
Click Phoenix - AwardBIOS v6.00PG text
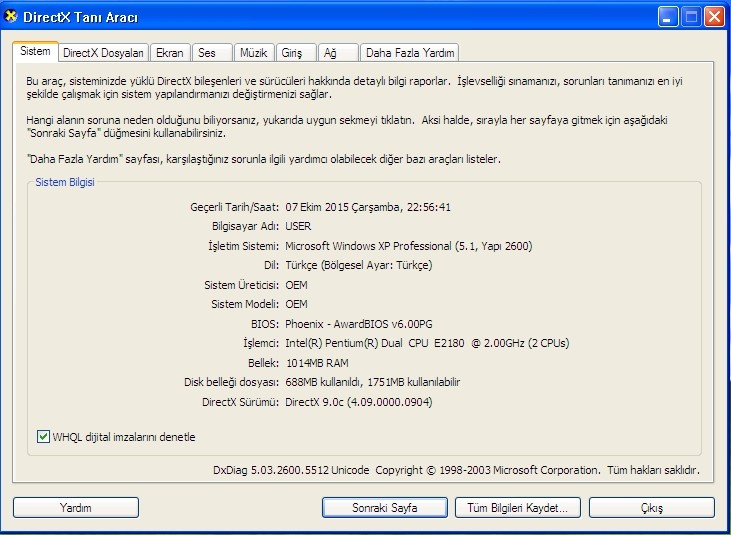tap(359, 324)
